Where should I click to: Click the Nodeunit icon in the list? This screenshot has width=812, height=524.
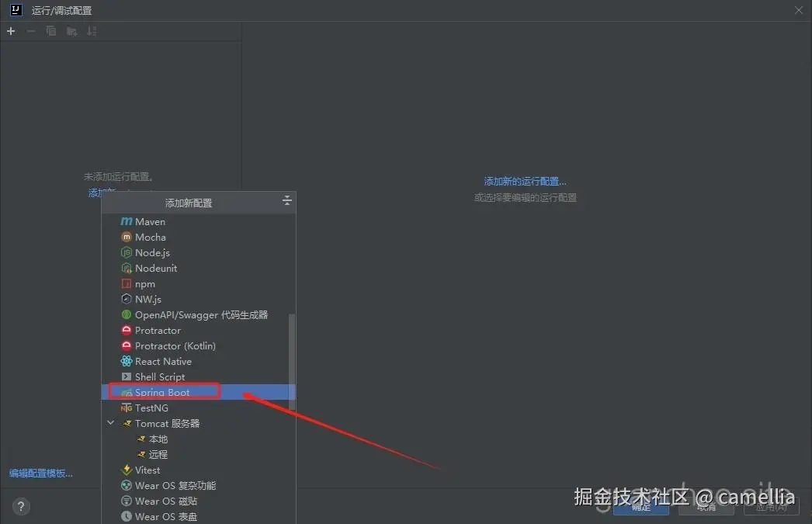point(127,269)
